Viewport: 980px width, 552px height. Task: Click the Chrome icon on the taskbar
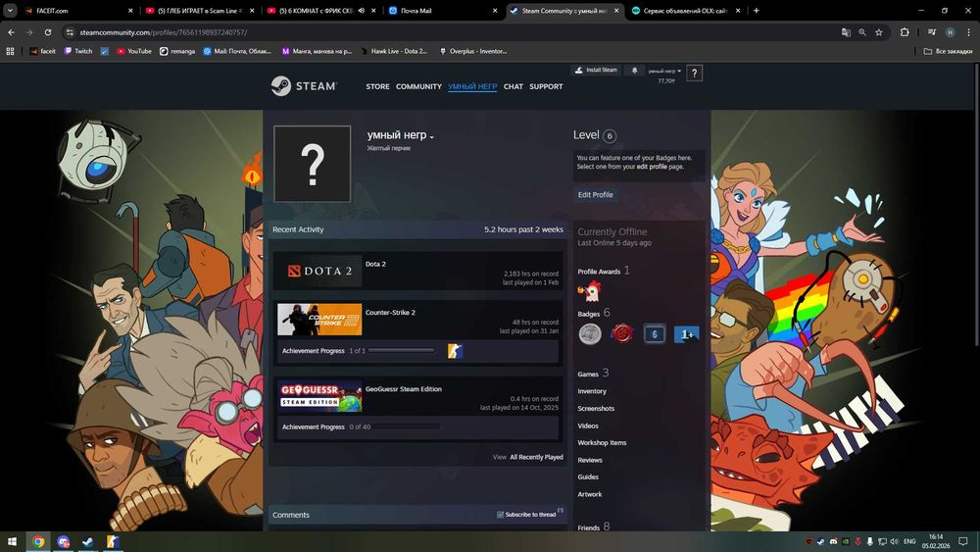point(38,541)
